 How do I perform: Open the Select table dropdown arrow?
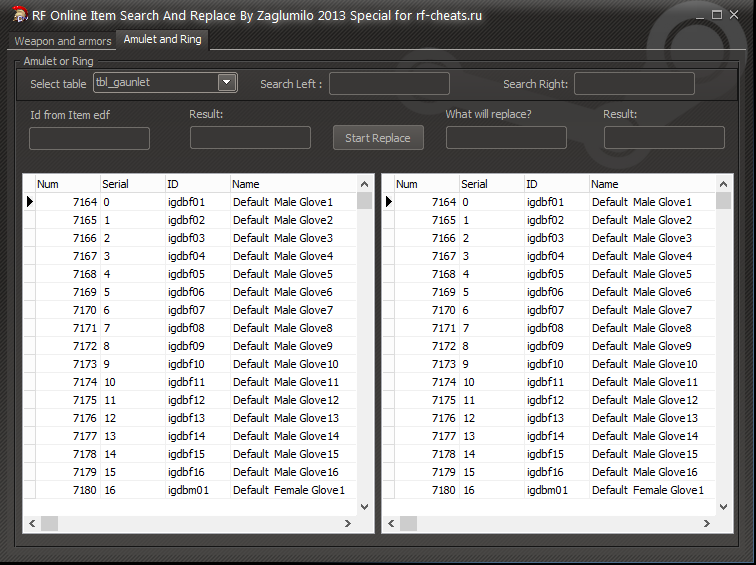click(x=227, y=82)
